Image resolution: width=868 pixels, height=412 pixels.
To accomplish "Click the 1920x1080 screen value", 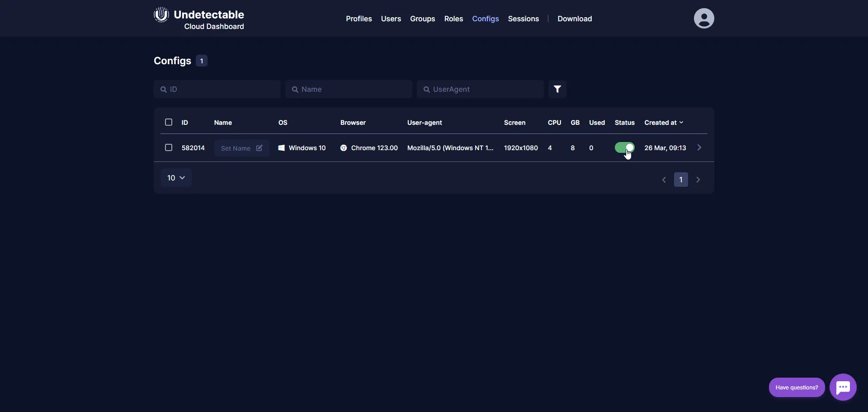I will [521, 148].
